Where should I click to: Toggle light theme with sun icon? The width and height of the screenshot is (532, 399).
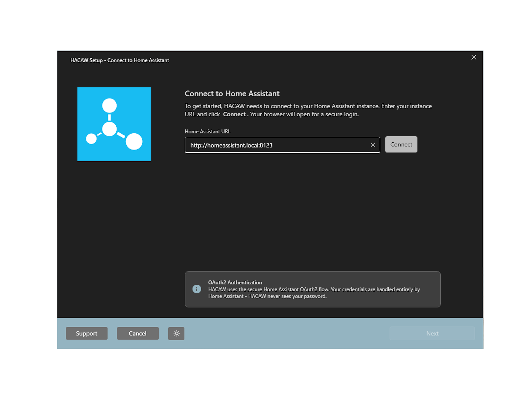click(176, 333)
